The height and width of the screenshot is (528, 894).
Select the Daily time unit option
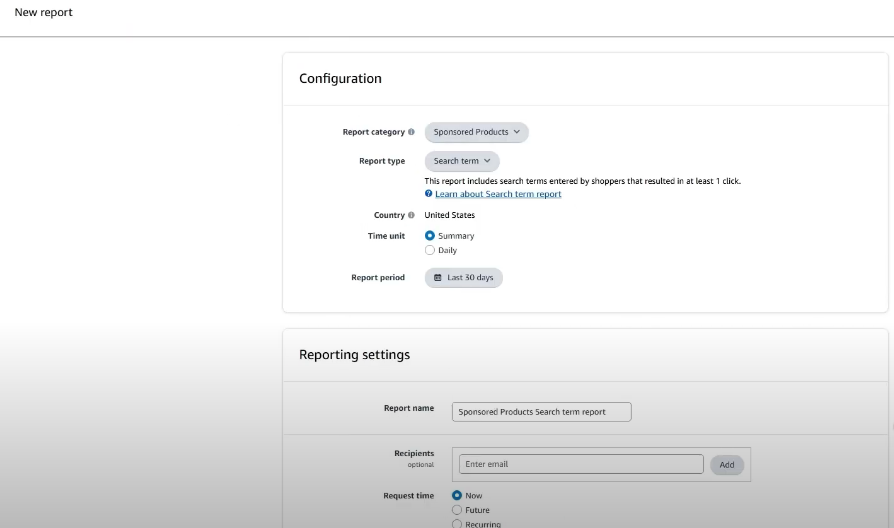[x=430, y=250]
